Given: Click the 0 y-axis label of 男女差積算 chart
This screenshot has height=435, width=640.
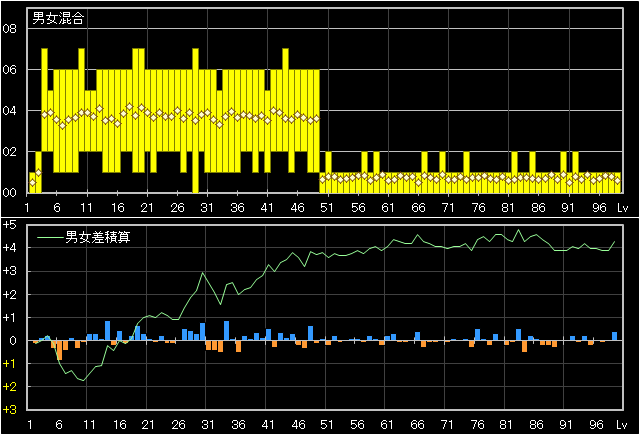Looking at the screenshot, I should pos(13,341).
